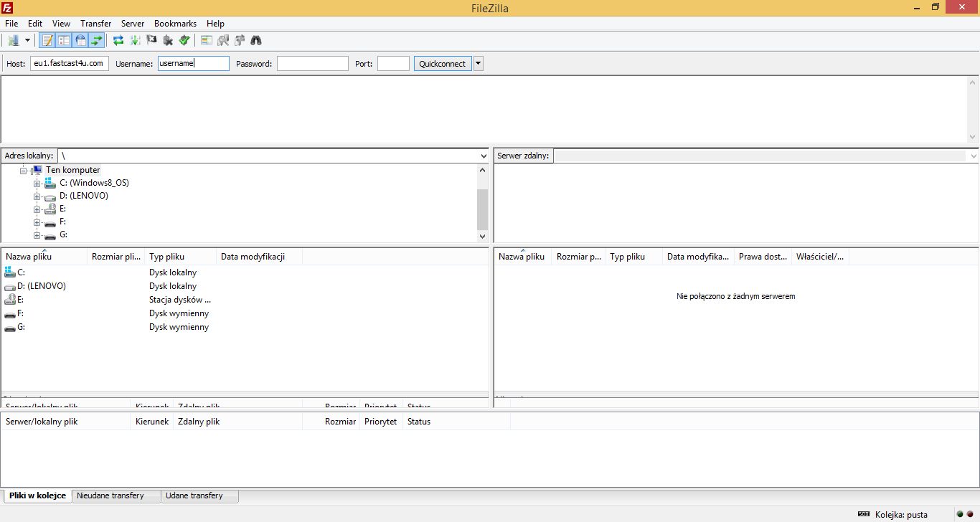
Task: Open directory listing filters icon
Action: (207, 40)
